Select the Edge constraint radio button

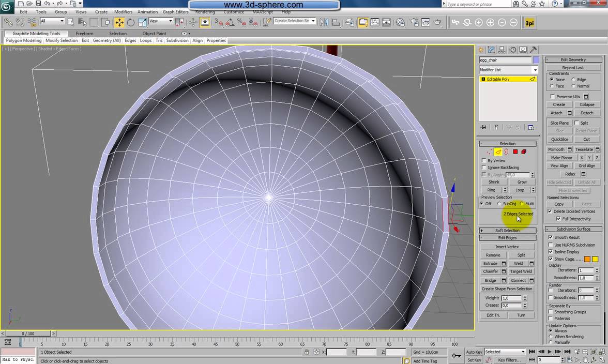[573, 80]
